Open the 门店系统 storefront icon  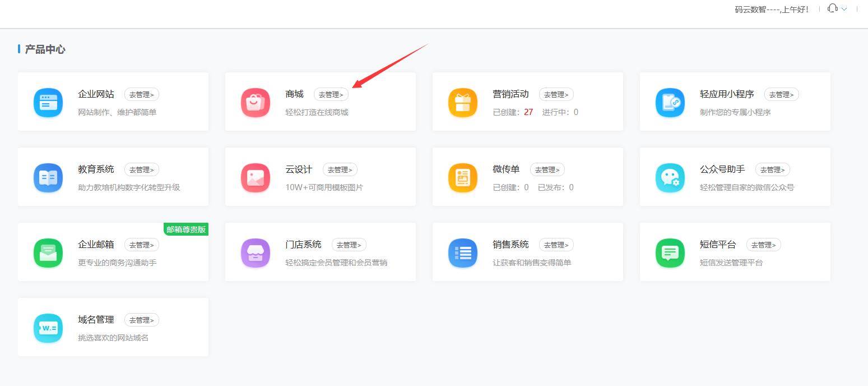tap(256, 252)
